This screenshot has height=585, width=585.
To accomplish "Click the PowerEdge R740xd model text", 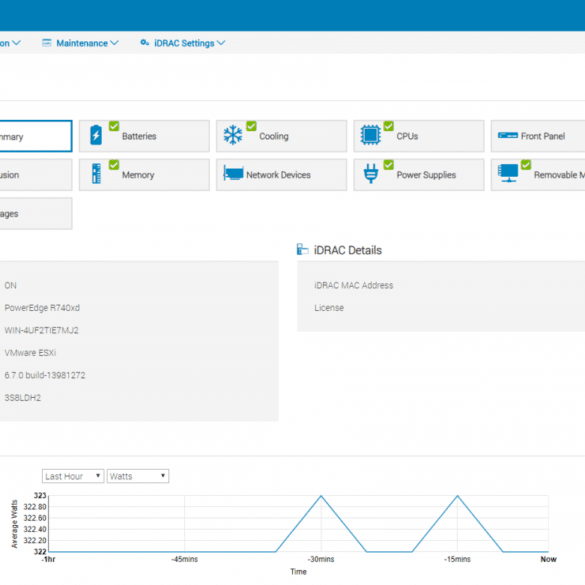I will click(42, 308).
